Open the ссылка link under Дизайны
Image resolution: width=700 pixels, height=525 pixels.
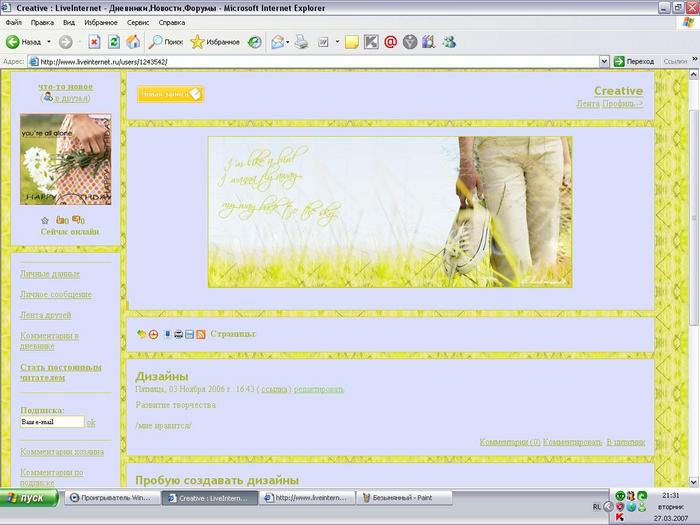(x=274, y=389)
